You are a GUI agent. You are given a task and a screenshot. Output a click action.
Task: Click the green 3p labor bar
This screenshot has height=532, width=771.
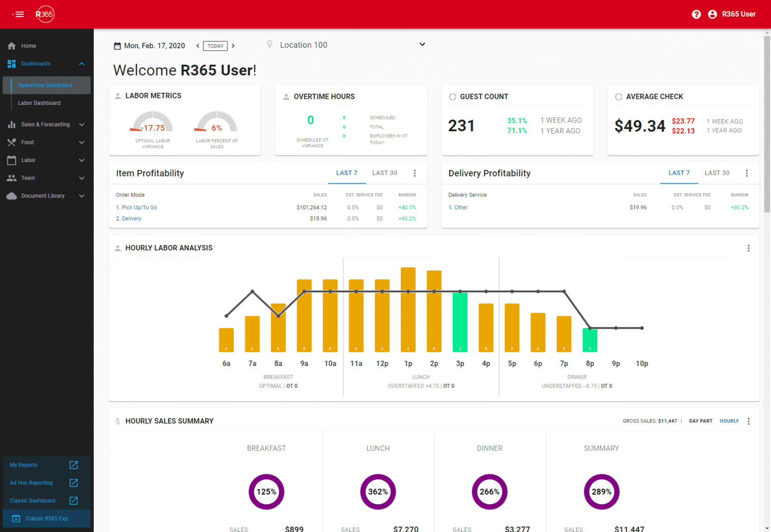point(460,322)
